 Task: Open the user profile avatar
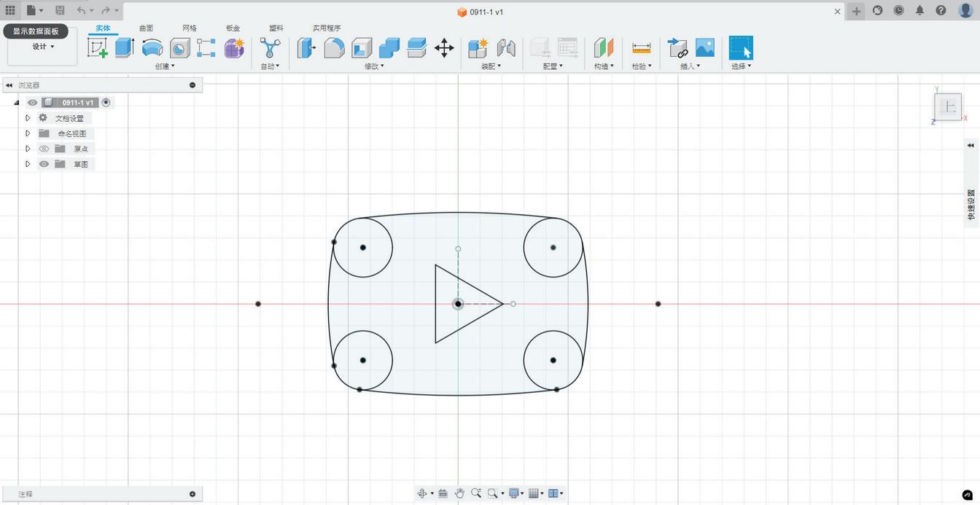[x=965, y=10]
